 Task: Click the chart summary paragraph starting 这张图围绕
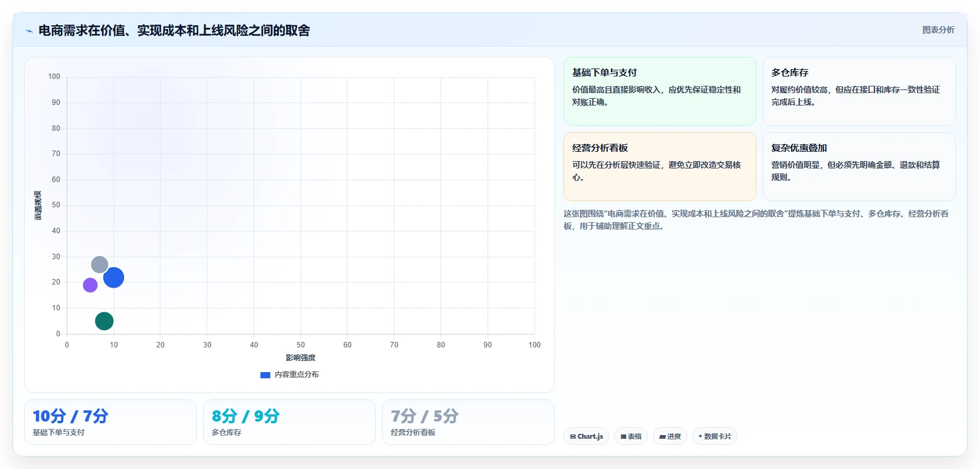(x=756, y=220)
